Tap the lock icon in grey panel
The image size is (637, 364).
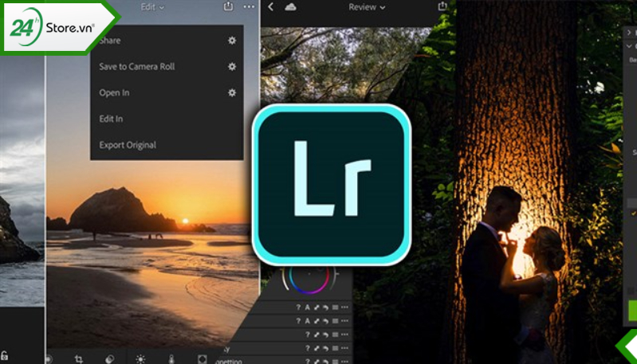(5, 356)
